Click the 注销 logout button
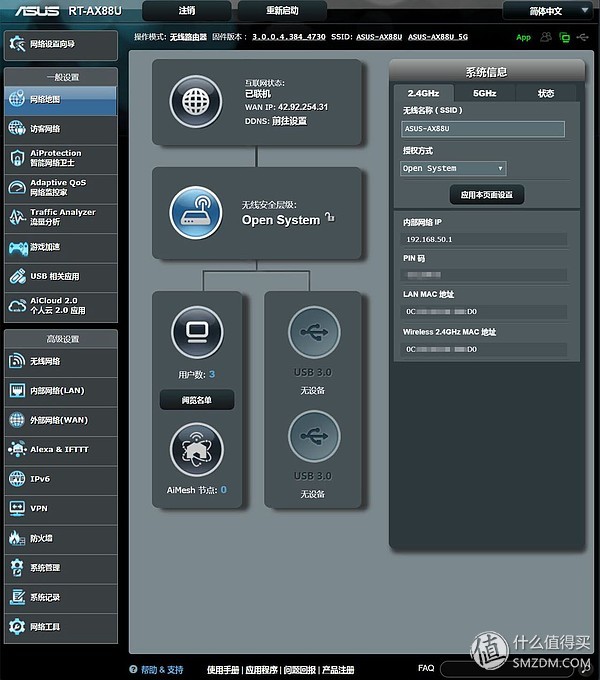The image size is (600, 680). [x=187, y=11]
